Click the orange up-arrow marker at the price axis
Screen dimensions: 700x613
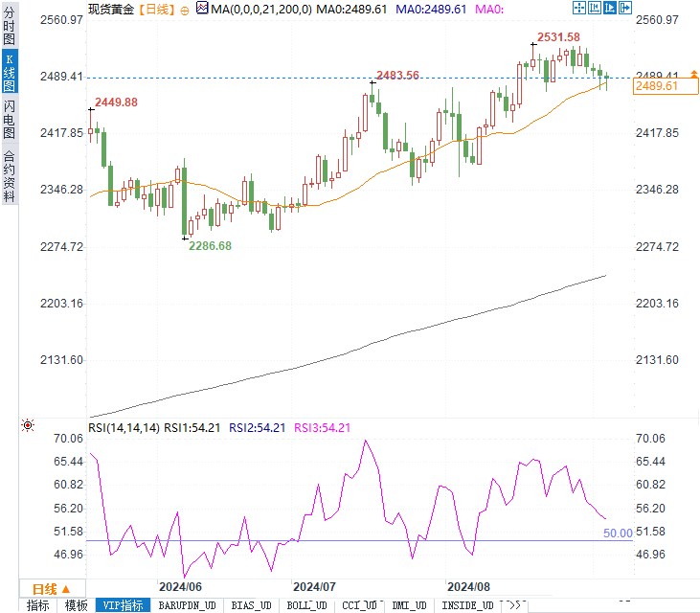[x=693, y=74]
